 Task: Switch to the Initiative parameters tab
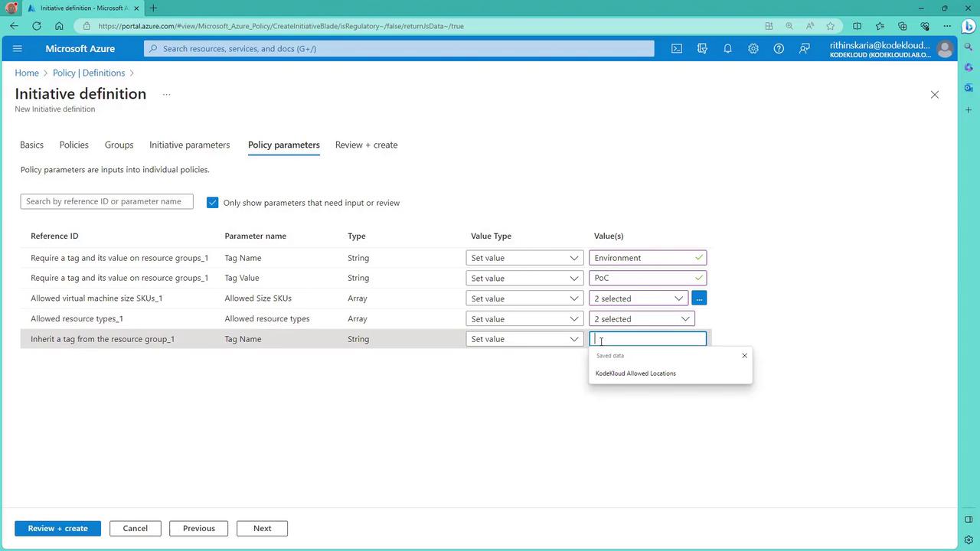pos(189,145)
